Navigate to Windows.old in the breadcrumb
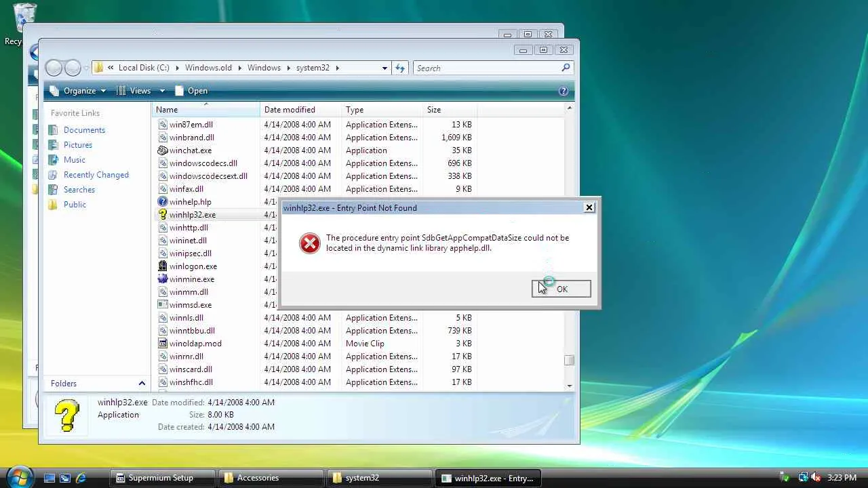 208,68
